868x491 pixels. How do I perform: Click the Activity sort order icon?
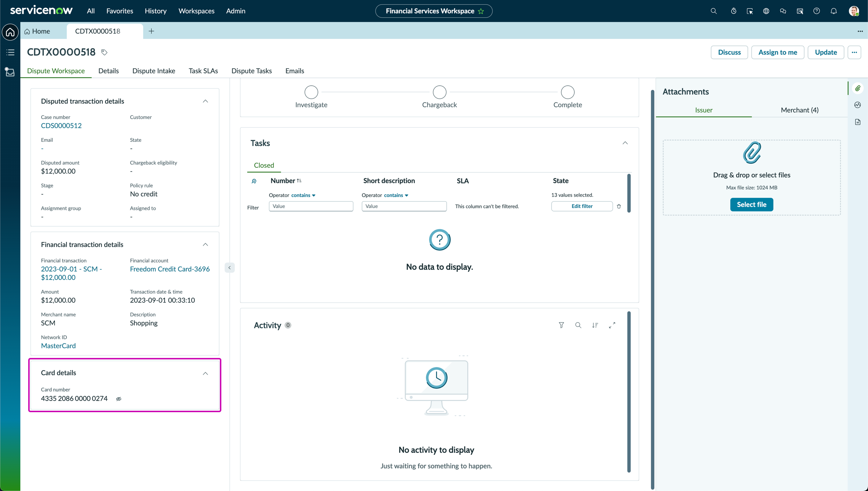click(595, 325)
